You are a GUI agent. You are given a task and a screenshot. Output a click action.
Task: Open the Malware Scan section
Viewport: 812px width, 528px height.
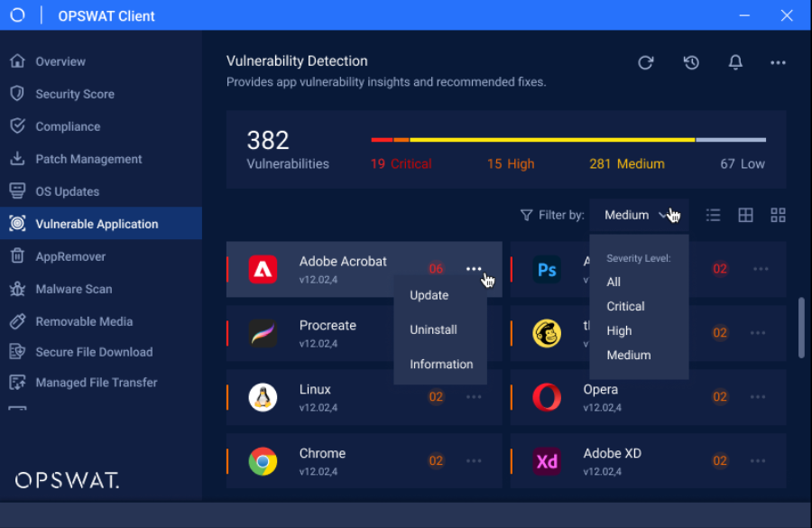[x=101, y=289]
